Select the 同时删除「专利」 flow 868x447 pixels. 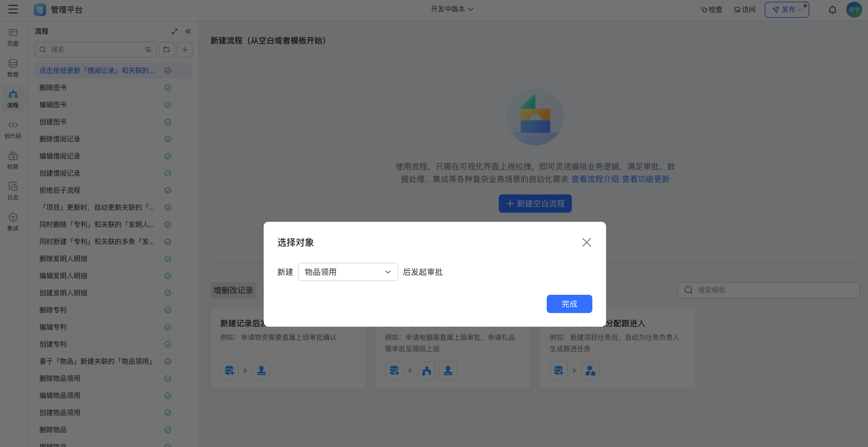113,225
